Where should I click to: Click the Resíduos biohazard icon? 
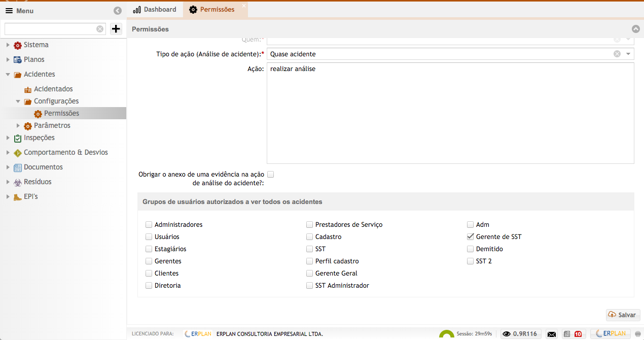click(18, 182)
